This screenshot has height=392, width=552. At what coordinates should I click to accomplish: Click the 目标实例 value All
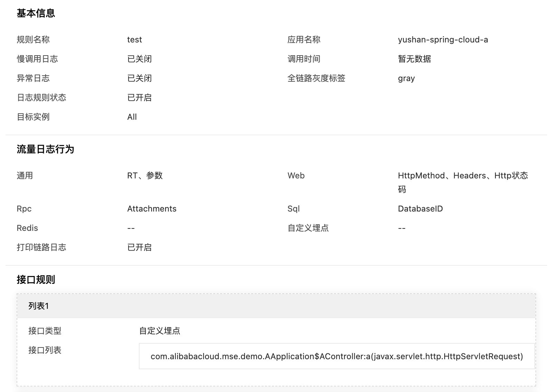(132, 117)
